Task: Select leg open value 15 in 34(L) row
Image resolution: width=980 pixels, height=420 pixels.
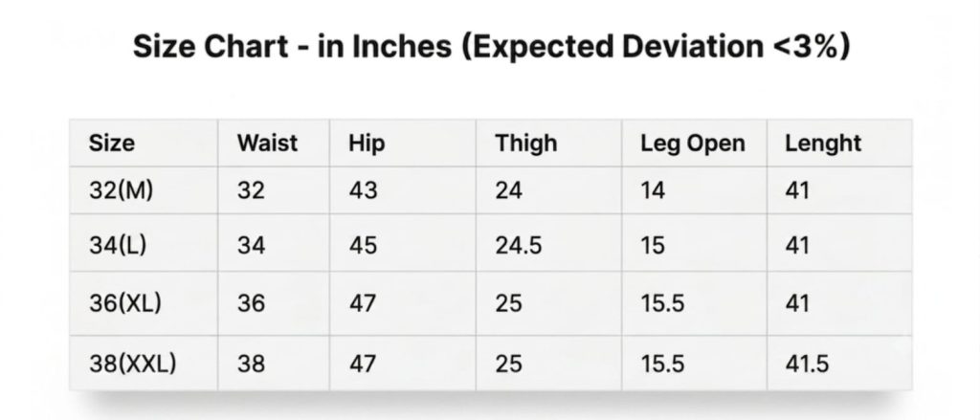Action: click(653, 246)
